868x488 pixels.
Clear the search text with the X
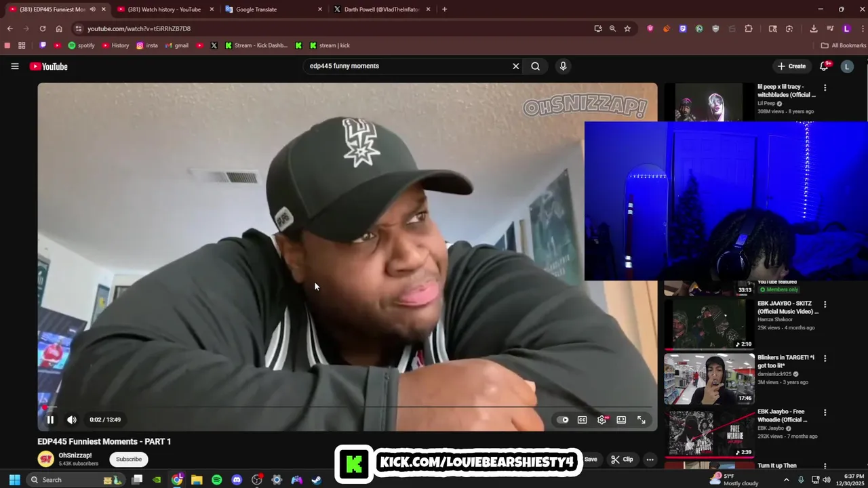click(515, 66)
